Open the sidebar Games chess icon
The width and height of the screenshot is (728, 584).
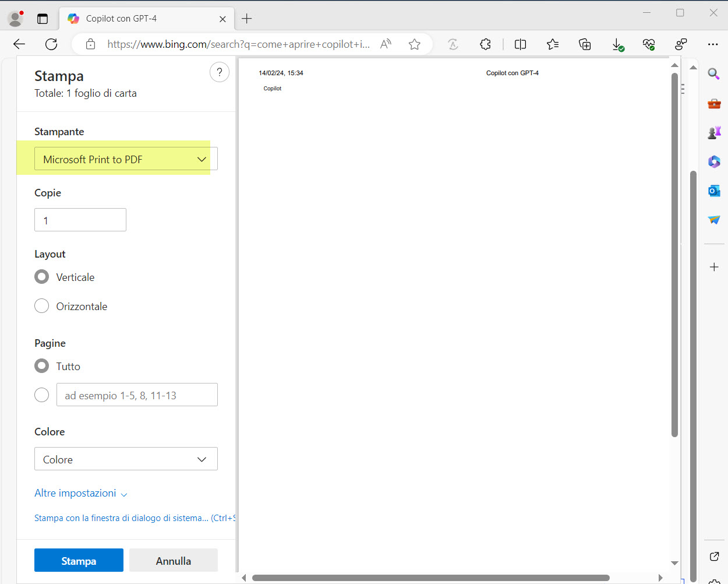(x=714, y=133)
